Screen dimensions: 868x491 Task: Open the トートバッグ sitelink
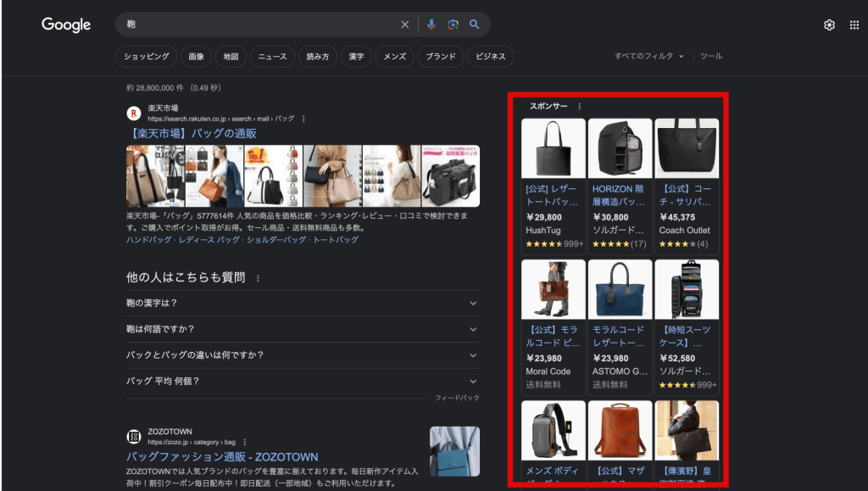[336, 240]
